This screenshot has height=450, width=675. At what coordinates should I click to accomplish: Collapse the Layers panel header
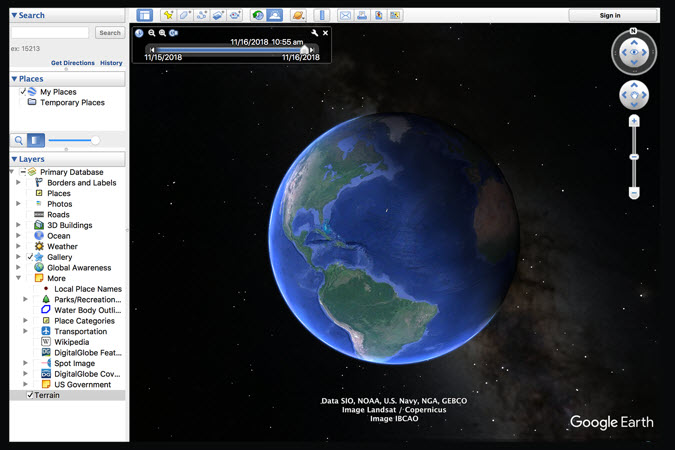(14, 159)
